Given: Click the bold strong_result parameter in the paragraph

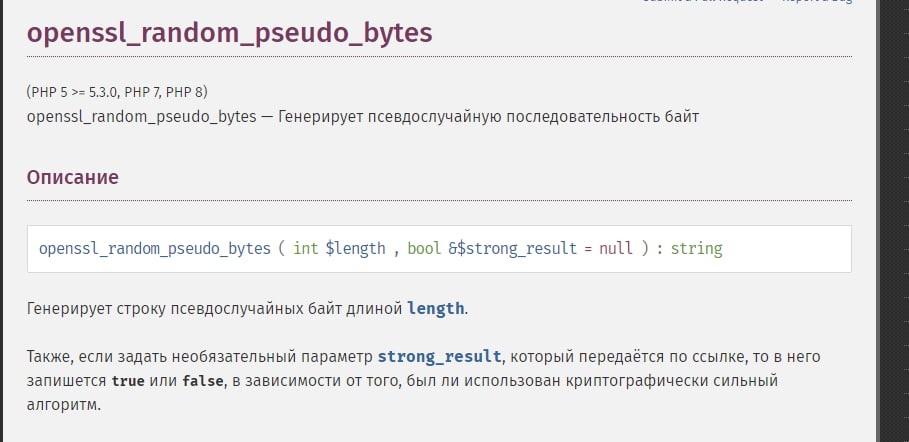Looking at the screenshot, I should pos(439,356).
